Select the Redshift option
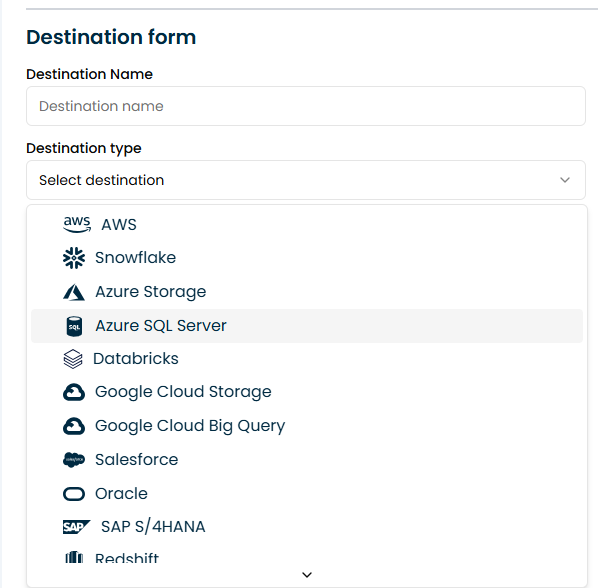Screen dimensions: 598x588 click(307, 554)
